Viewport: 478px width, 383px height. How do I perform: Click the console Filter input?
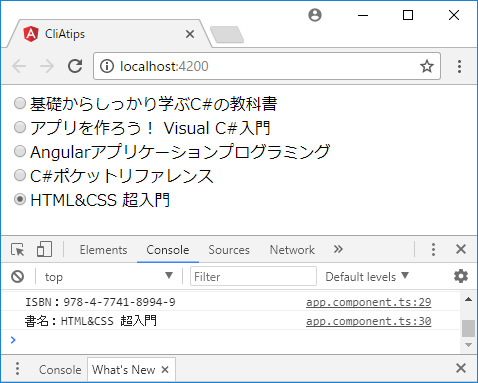(253, 276)
